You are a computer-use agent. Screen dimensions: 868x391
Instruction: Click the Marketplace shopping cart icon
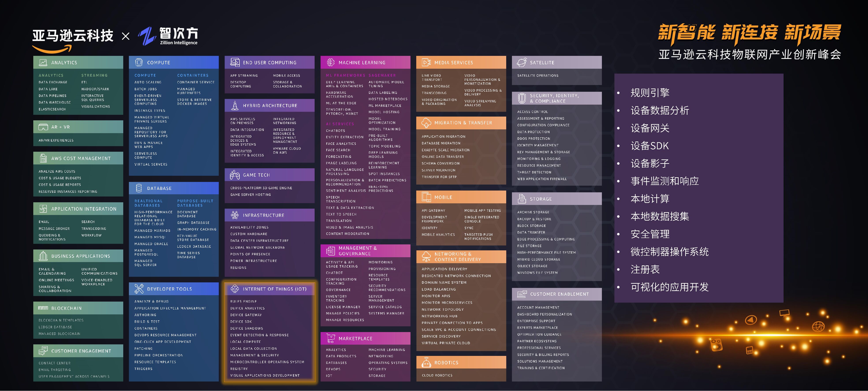330,338
